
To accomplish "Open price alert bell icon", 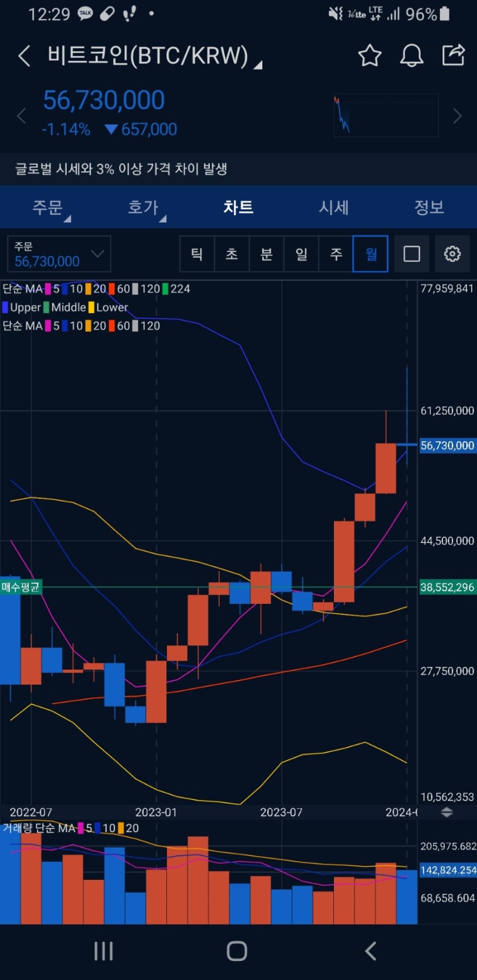I will coord(411,55).
